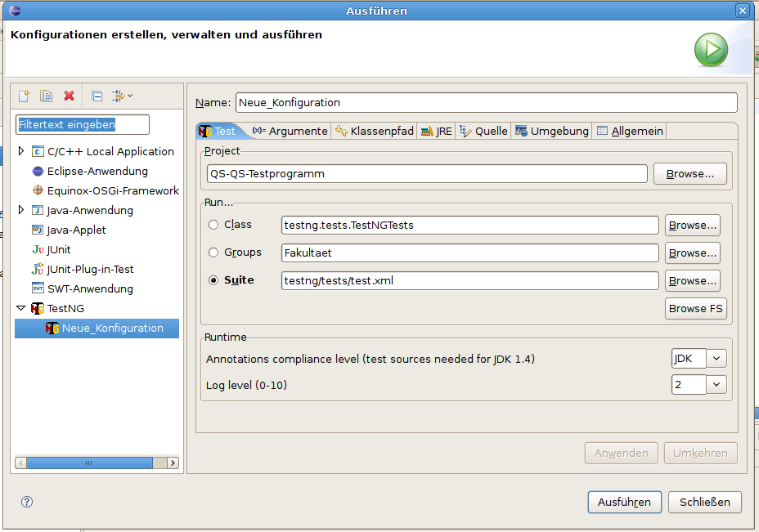Click the Eclipse-Anwendung icon

pos(38,172)
